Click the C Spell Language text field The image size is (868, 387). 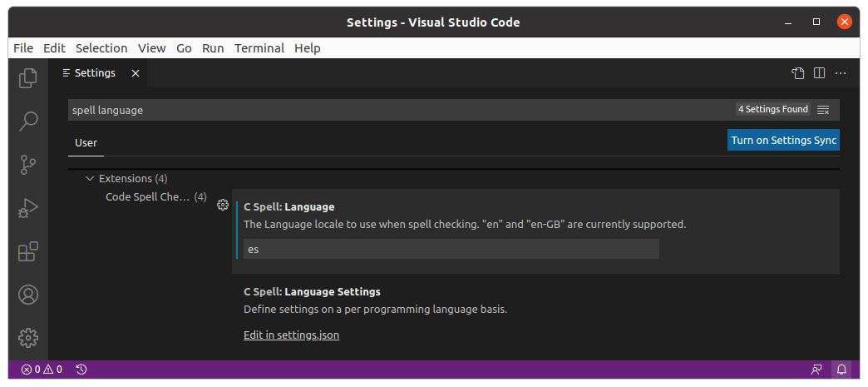(451, 249)
